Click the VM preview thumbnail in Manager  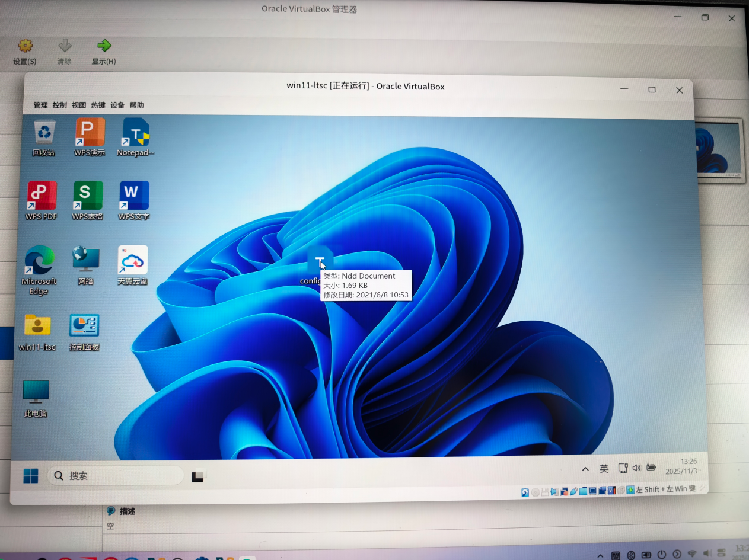[x=718, y=150]
